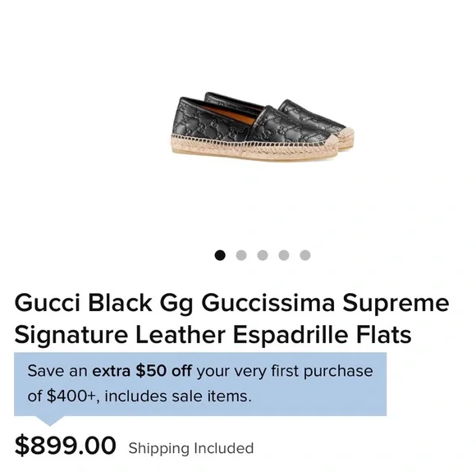The image size is (476, 476).
Task: Click the Shipping Included label
Action: [191, 448]
